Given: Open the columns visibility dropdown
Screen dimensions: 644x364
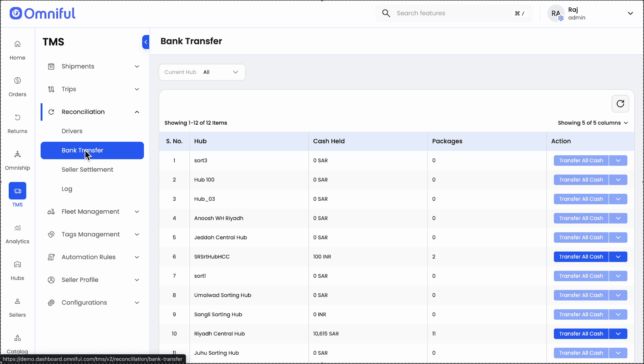Looking at the screenshot, I should [x=592, y=123].
